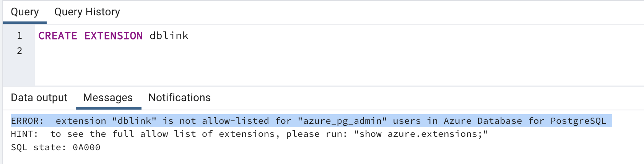644x164 pixels.
Task: Click line number 1 in the gutter
Action: pyautogui.click(x=20, y=36)
